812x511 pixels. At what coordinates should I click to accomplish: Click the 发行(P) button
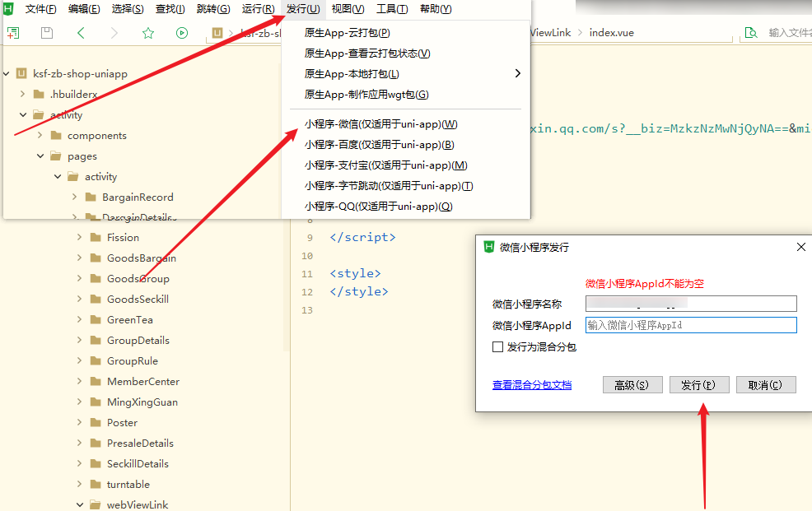click(x=699, y=385)
